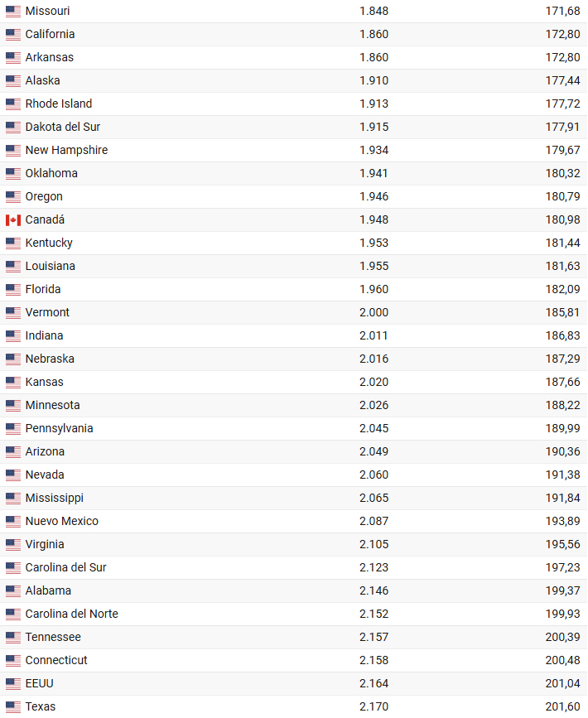Click the Canada flag icon
This screenshot has height=718, width=588.
[x=12, y=220]
